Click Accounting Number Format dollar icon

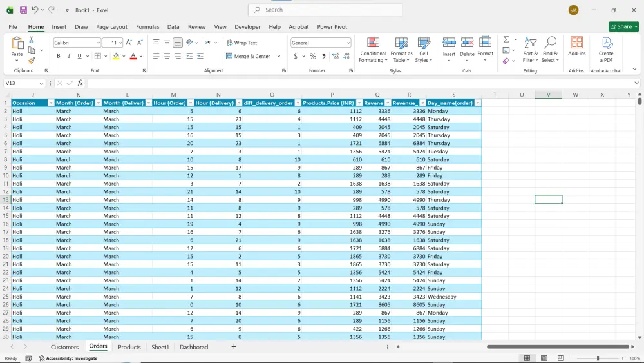pyautogui.click(x=296, y=56)
